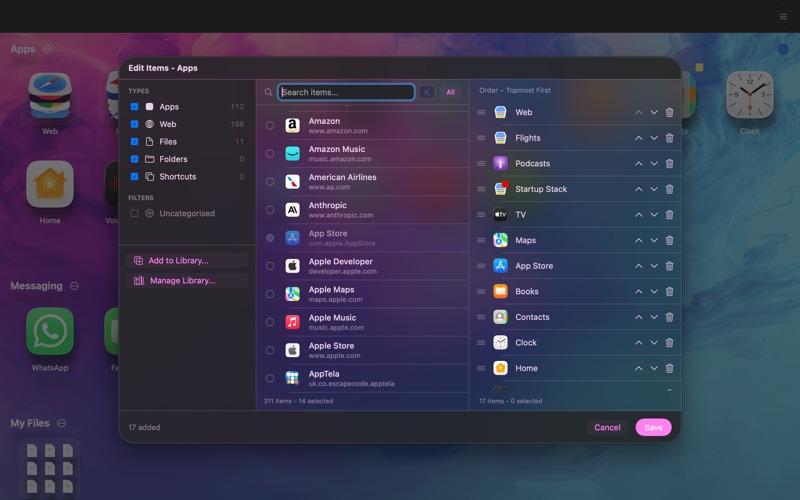This screenshot has height=500, width=800.
Task: Delete Maps from the order list
Action: (x=669, y=240)
